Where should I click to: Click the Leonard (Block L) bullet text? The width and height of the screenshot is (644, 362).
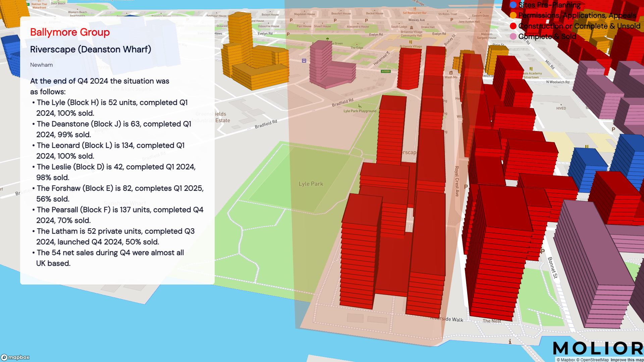(111, 150)
